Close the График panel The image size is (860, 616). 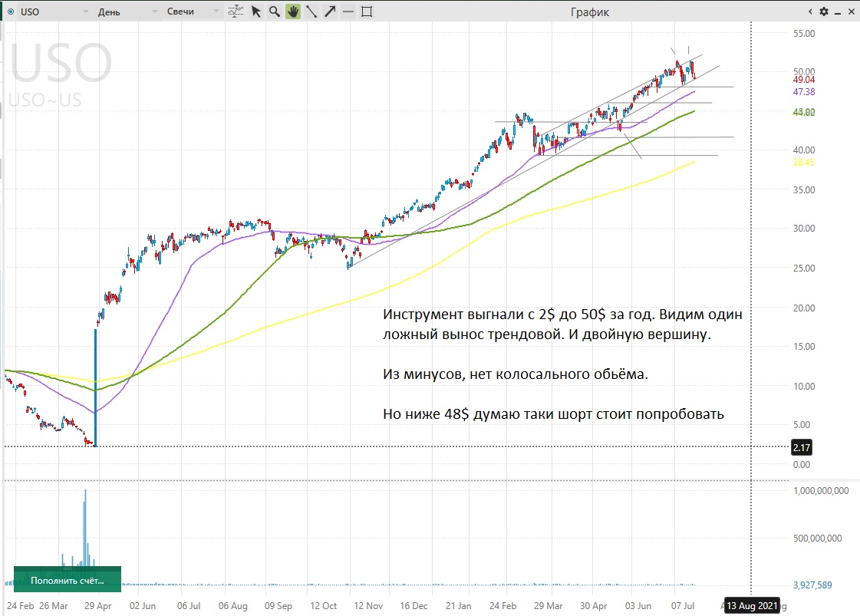pyautogui.click(x=852, y=12)
